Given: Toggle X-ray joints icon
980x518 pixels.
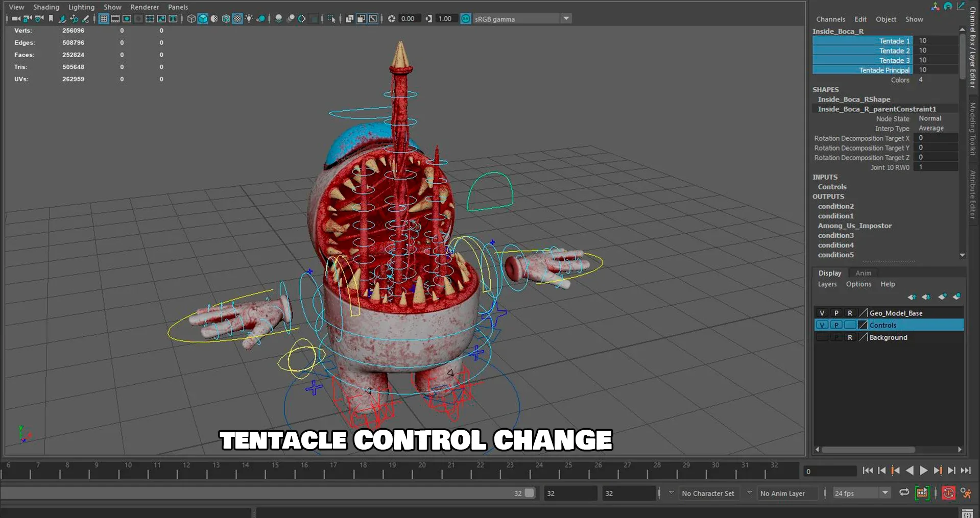Looking at the screenshot, I should (x=373, y=19).
